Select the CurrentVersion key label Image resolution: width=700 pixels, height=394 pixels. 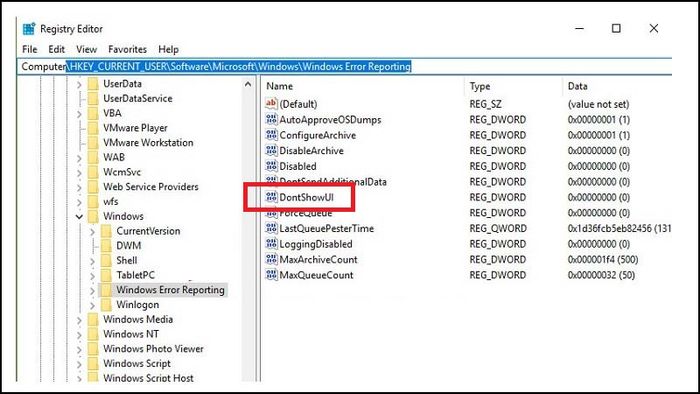[148, 231]
